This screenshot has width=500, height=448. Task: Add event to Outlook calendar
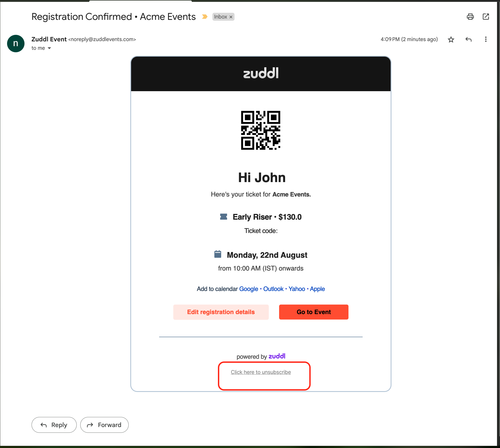pos(273,289)
